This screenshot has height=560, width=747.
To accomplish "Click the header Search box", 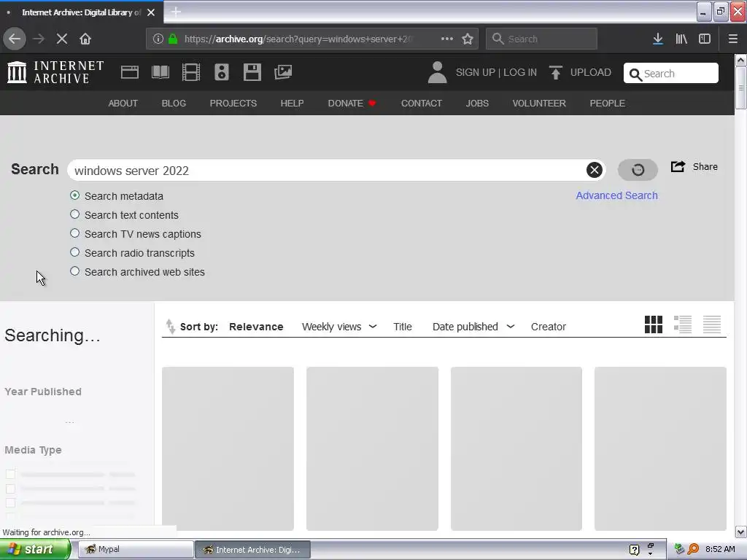I will 671,74.
